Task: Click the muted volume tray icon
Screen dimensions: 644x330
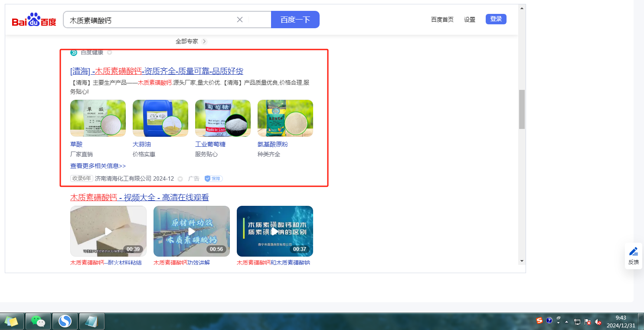Action: point(598,322)
